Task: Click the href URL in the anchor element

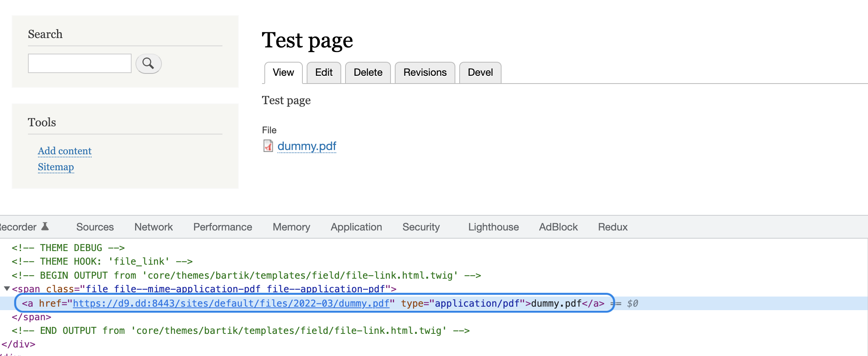Action: click(231, 303)
